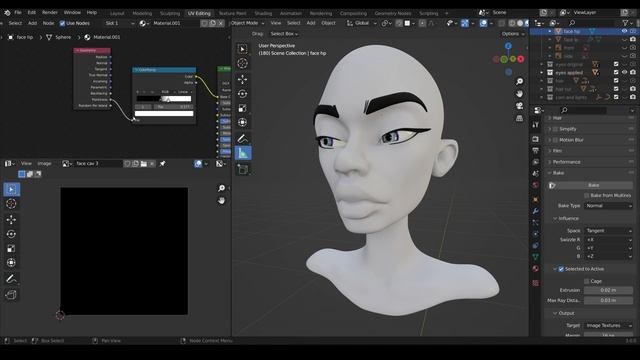
Task: Open the Slot 1 material slot dropdown
Action: coord(119,23)
